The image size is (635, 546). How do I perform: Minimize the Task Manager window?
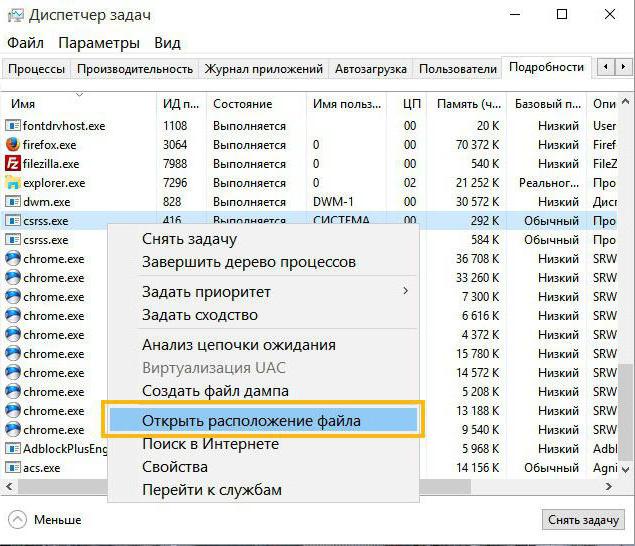[515, 15]
